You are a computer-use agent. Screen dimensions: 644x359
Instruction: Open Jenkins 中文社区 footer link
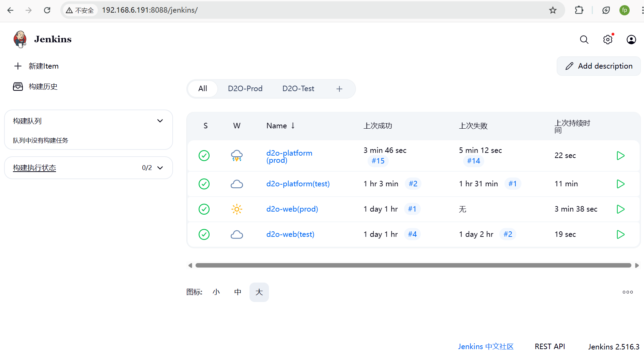click(x=486, y=347)
